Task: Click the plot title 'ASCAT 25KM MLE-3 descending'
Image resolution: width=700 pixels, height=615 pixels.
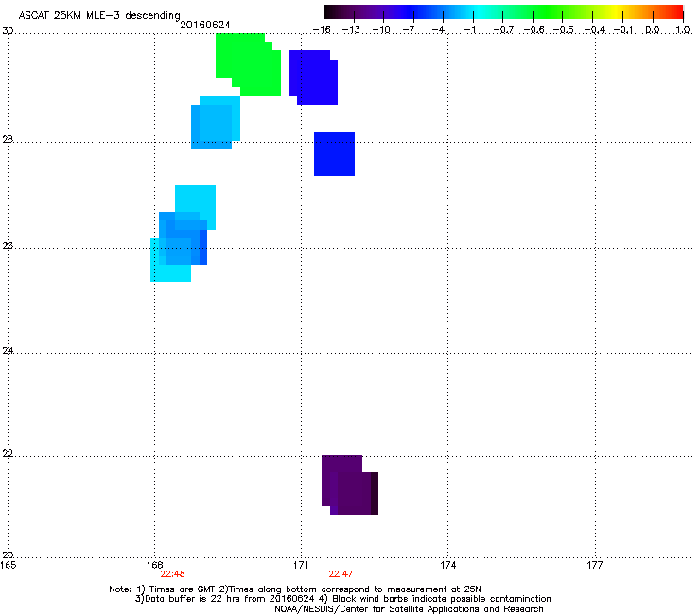Action: point(99,16)
